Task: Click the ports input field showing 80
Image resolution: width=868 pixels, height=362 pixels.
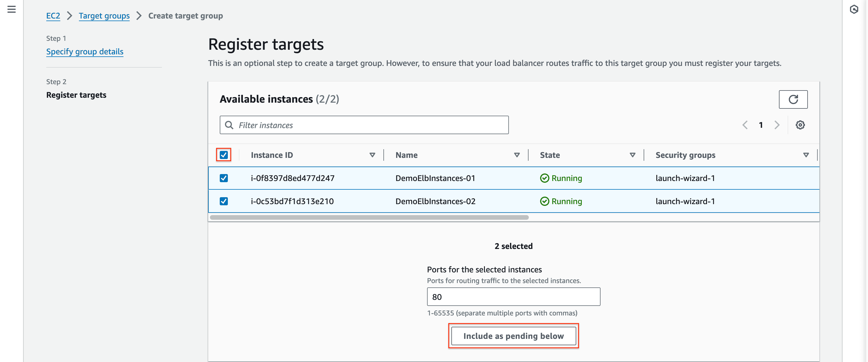Action: 513,297
